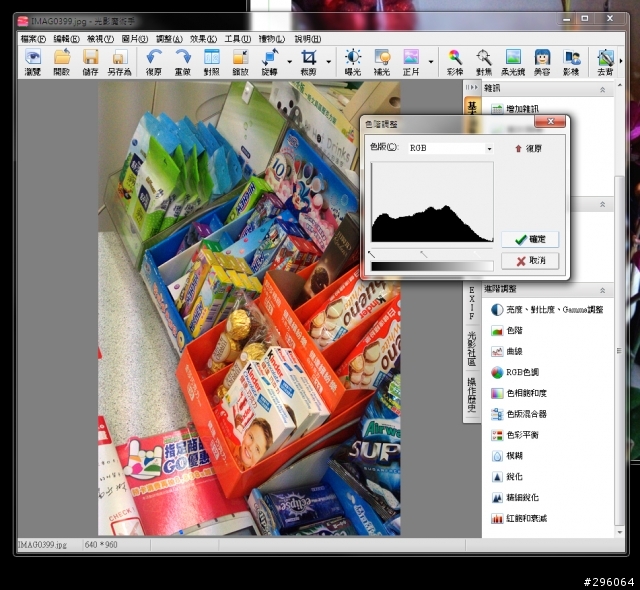Open 紅飽和衰減 red saturation reduction

[518, 518]
